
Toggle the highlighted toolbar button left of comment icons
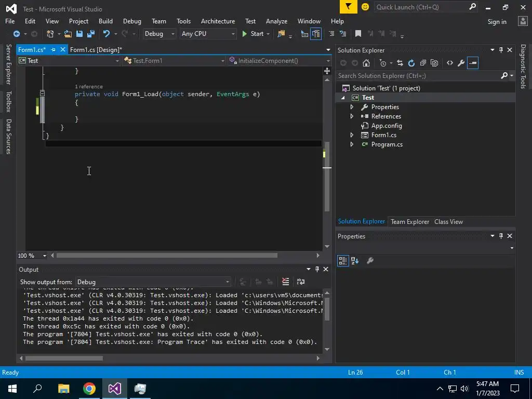[x=316, y=34]
